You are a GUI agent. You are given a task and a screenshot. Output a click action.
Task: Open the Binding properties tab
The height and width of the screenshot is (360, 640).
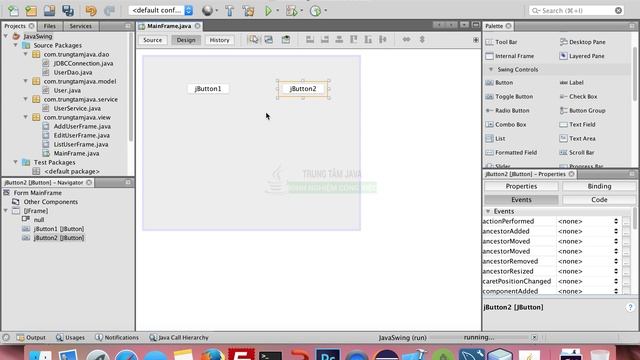pyautogui.click(x=599, y=186)
